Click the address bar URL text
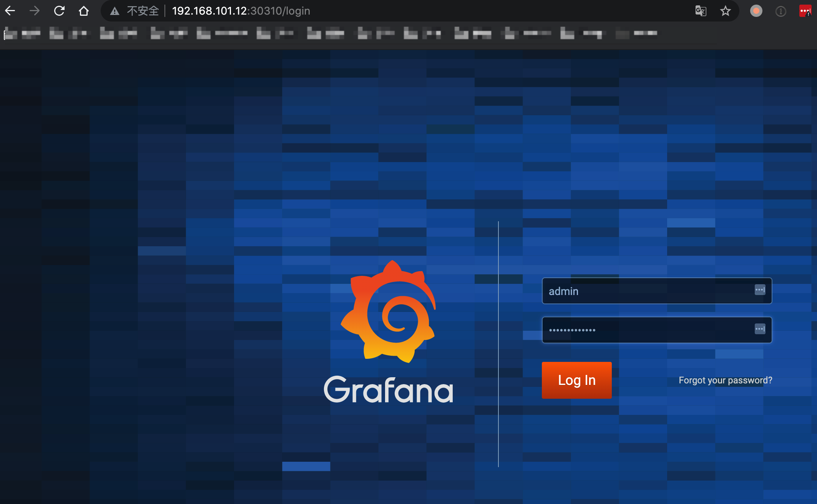Image resolution: width=817 pixels, height=504 pixels. pyautogui.click(x=241, y=11)
